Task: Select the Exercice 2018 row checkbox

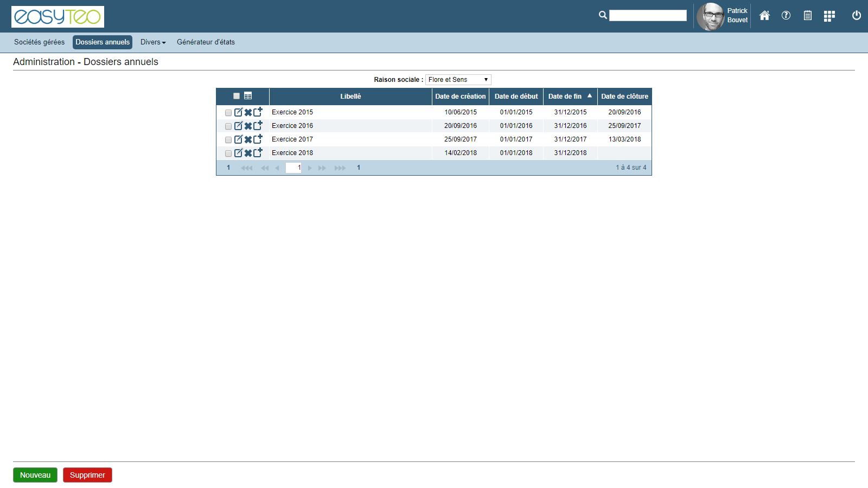Action: (228, 153)
